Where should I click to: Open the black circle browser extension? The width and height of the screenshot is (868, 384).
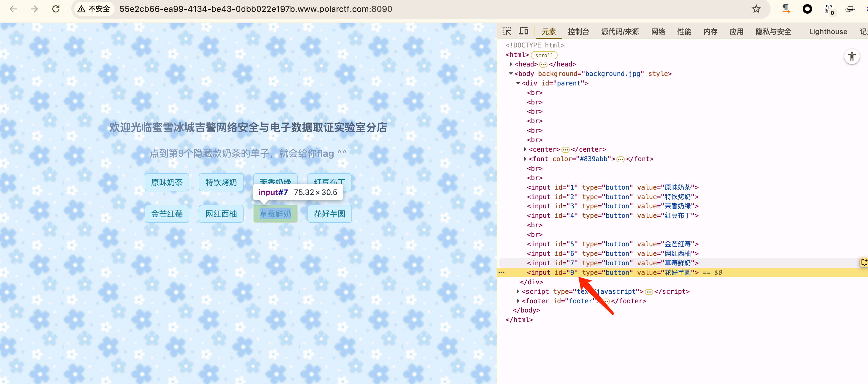point(807,9)
